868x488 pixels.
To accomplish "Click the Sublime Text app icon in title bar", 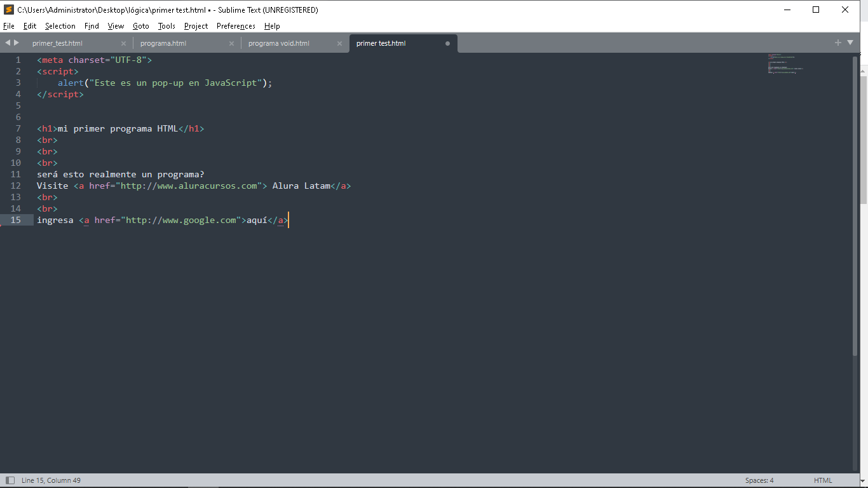I will coord(8,10).
